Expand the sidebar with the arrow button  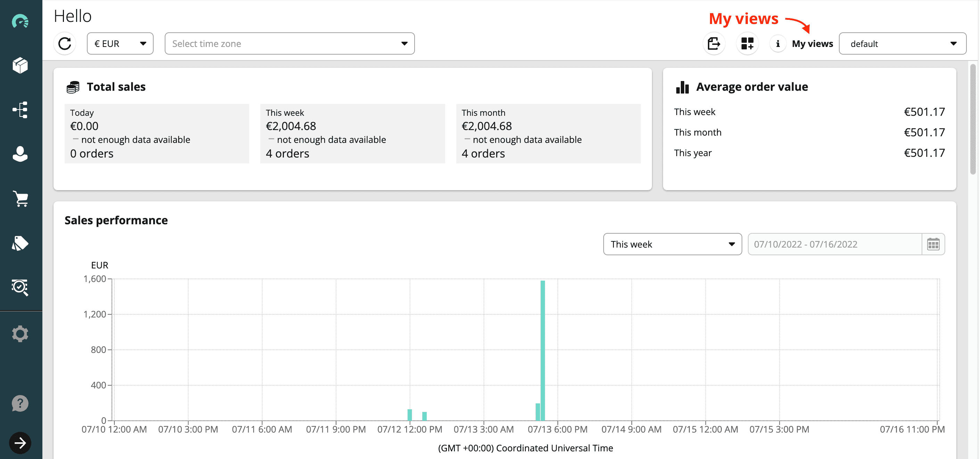pyautogui.click(x=20, y=443)
